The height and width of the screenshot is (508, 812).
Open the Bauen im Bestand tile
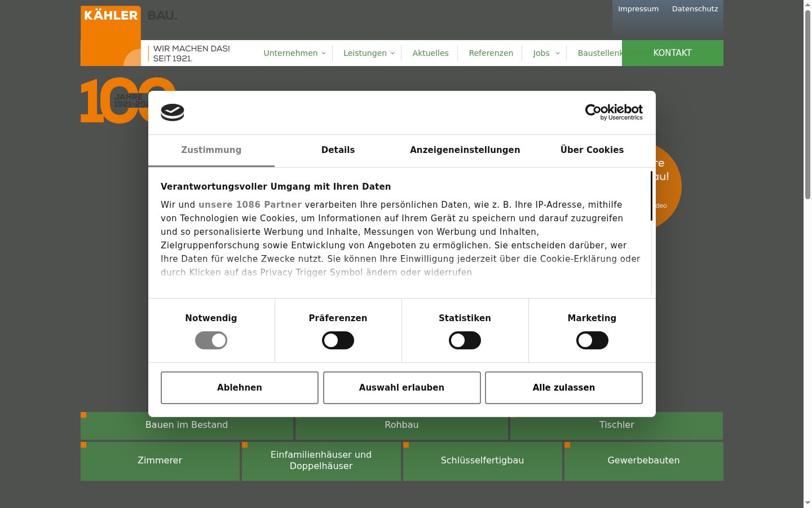tap(187, 426)
